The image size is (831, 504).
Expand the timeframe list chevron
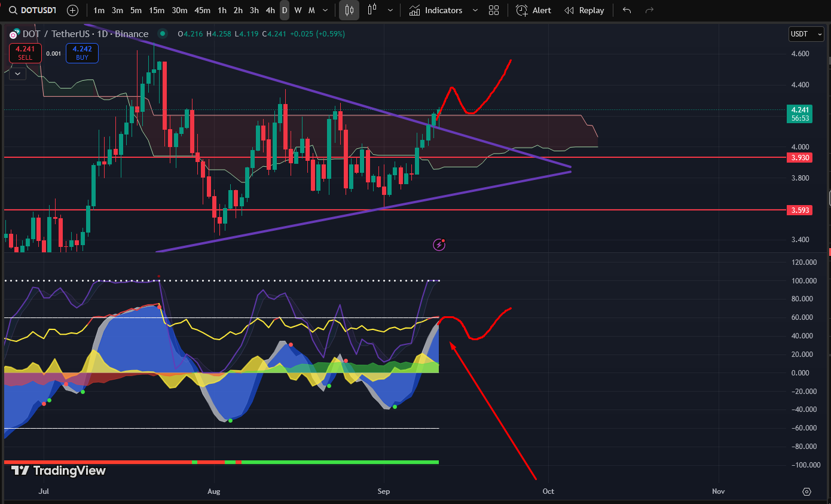pyautogui.click(x=325, y=10)
